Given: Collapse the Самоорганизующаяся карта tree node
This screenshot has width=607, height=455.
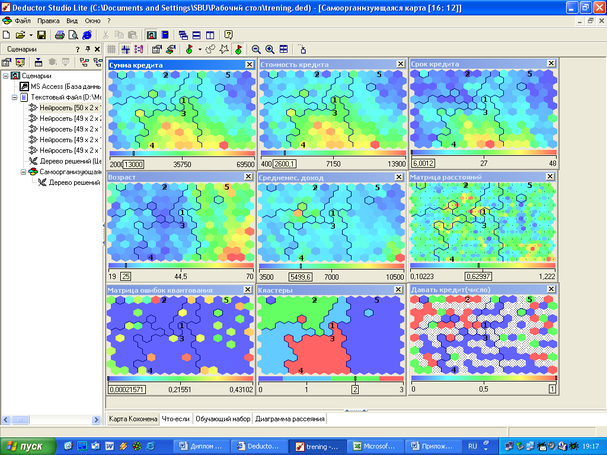Looking at the screenshot, I should (23, 171).
